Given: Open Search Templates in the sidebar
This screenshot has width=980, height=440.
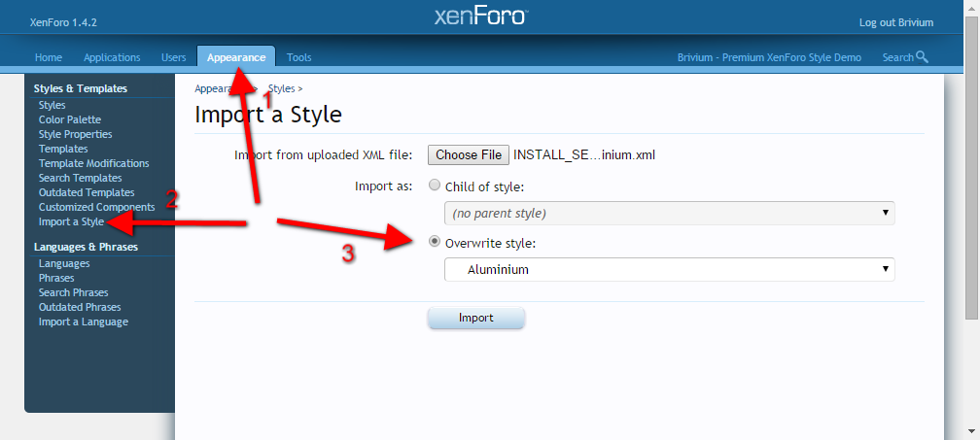Looking at the screenshot, I should pos(80,178).
